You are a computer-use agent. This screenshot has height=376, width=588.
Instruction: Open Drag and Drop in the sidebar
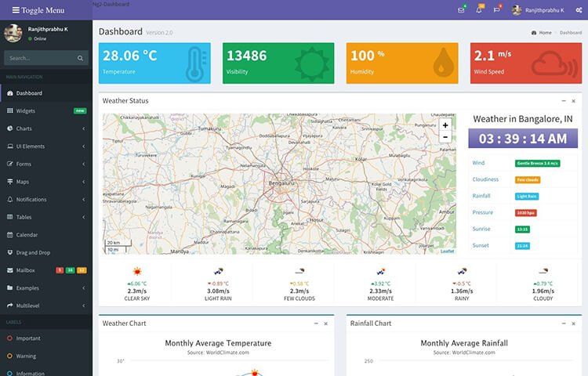click(46, 252)
